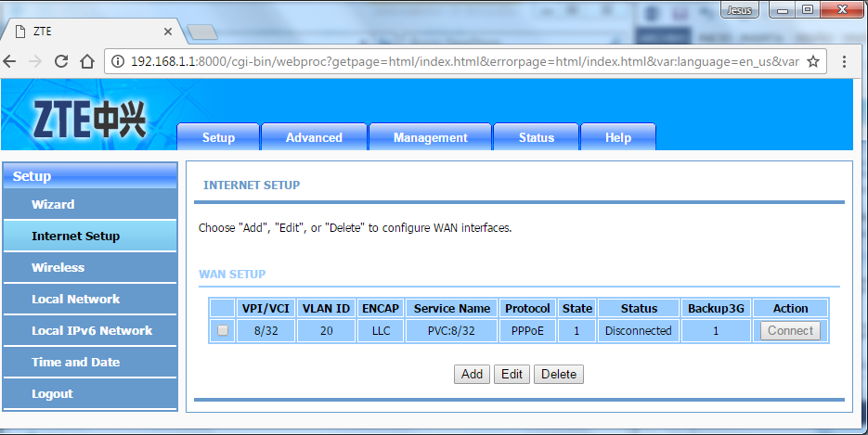
Task: Click the browser forward arrow
Action: [35, 61]
